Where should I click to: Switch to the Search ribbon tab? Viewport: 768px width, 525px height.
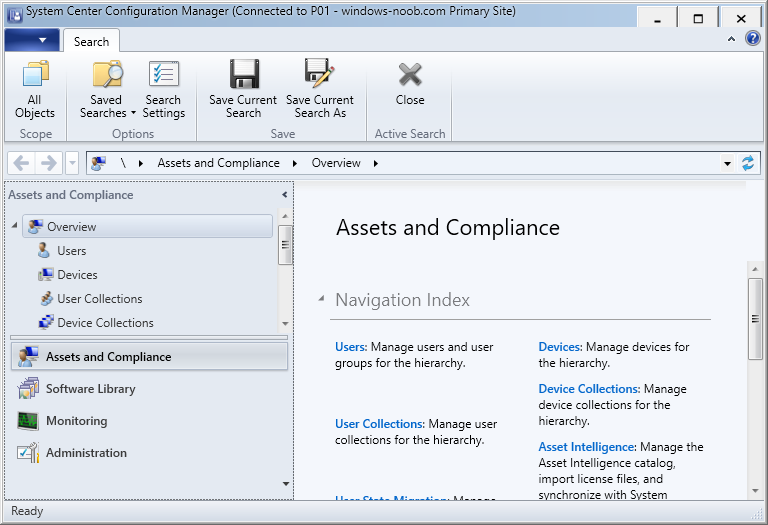click(92, 42)
